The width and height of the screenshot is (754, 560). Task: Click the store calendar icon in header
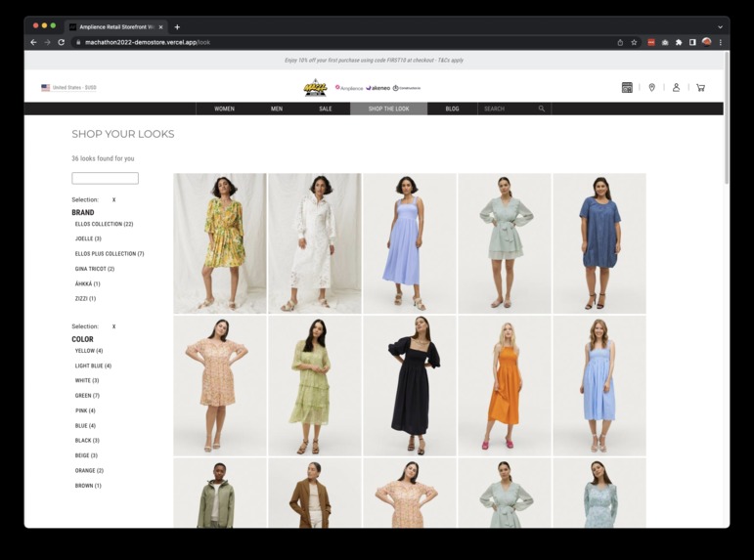pos(627,88)
